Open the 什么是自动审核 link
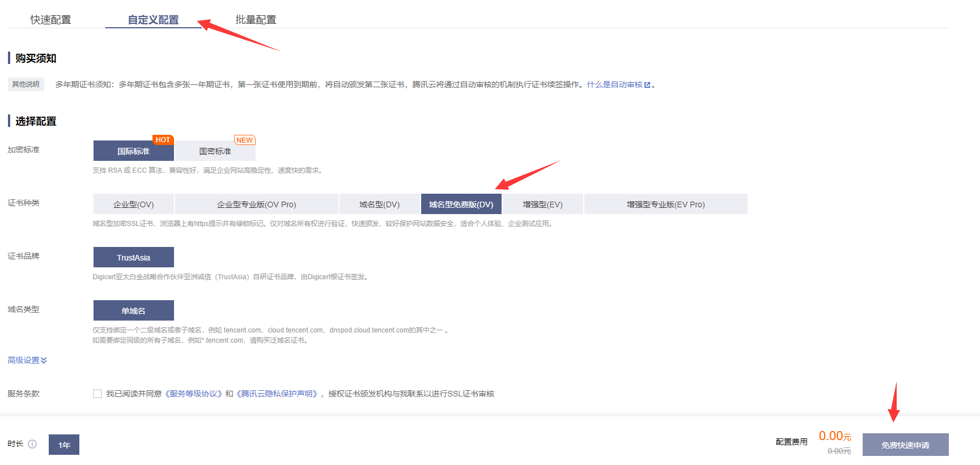This screenshot has height=465, width=980. coord(614,84)
